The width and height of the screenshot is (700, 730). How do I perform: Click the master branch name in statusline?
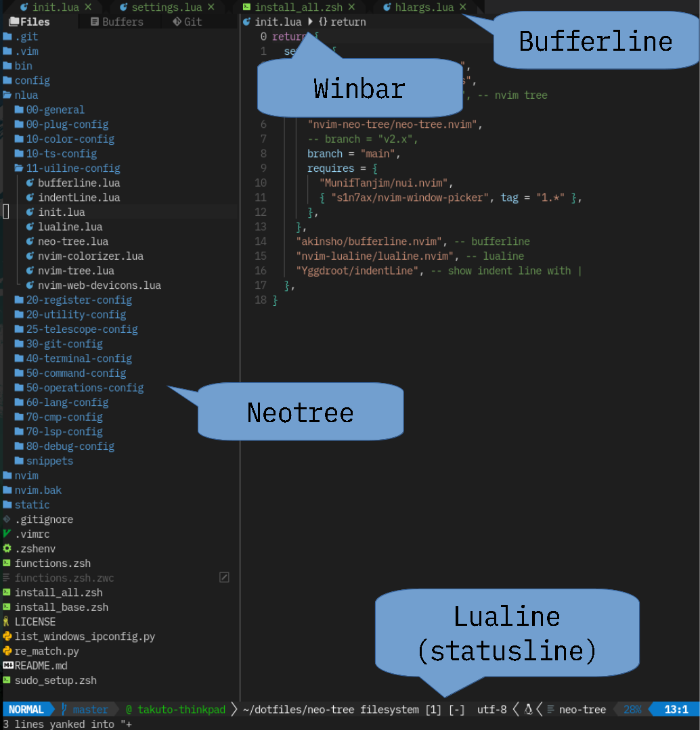(x=90, y=709)
